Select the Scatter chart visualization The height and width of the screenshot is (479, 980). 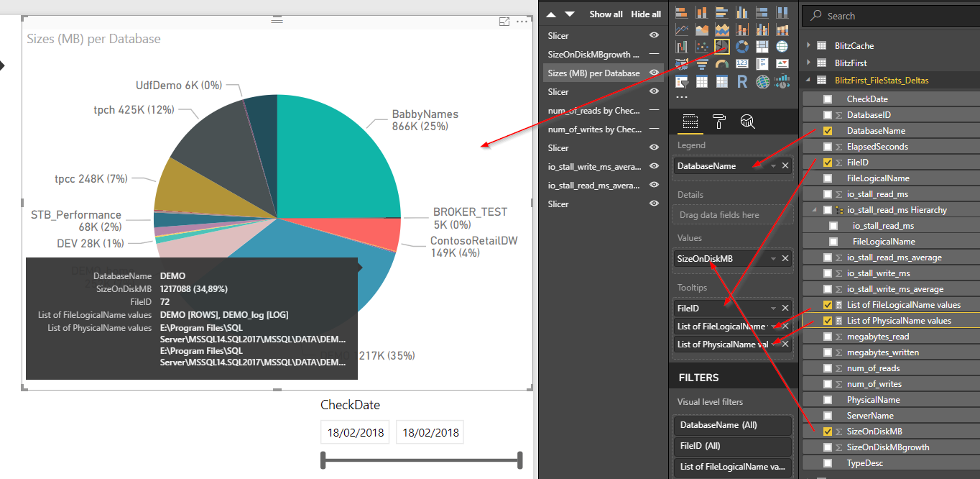[702, 47]
